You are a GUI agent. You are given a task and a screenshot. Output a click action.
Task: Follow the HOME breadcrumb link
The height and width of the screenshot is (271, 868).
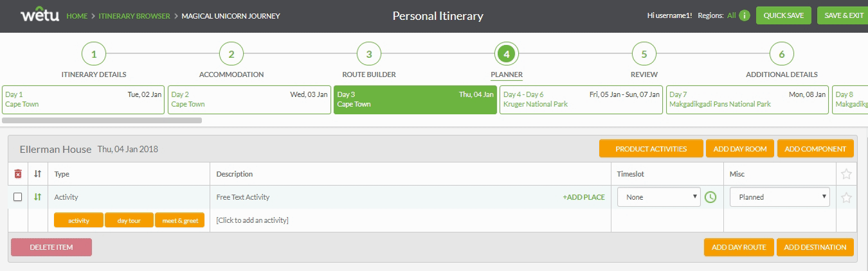77,15
